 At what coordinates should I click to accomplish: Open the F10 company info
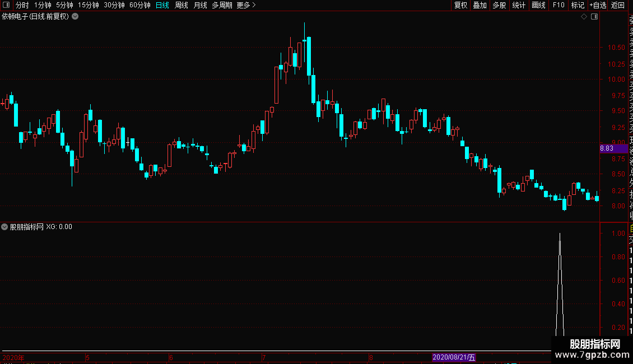(558, 5)
